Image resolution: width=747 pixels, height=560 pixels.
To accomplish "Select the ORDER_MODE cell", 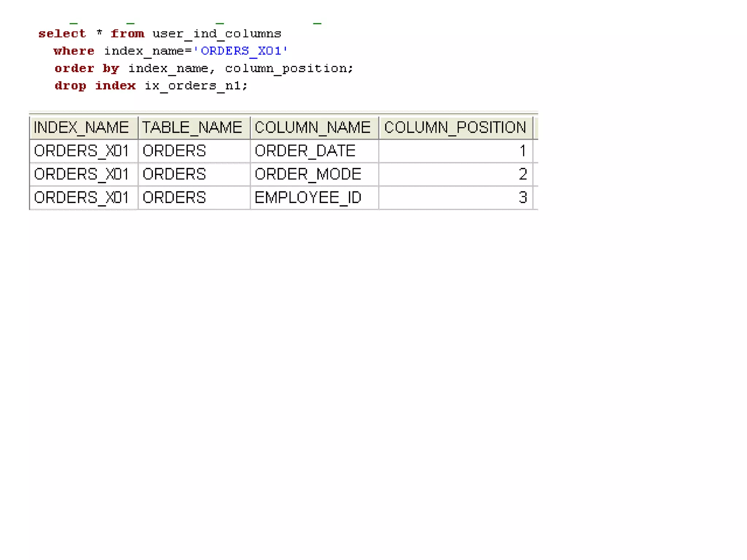I will pyautogui.click(x=308, y=174).
